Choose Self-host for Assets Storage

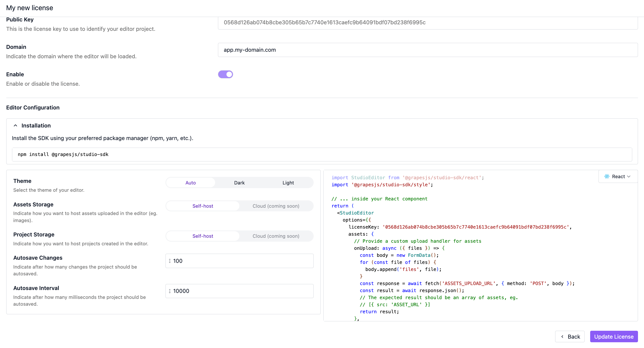pos(203,206)
